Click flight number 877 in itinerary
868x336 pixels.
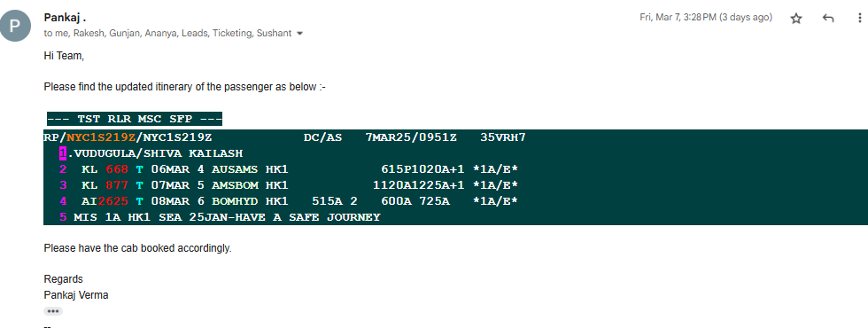pos(117,184)
